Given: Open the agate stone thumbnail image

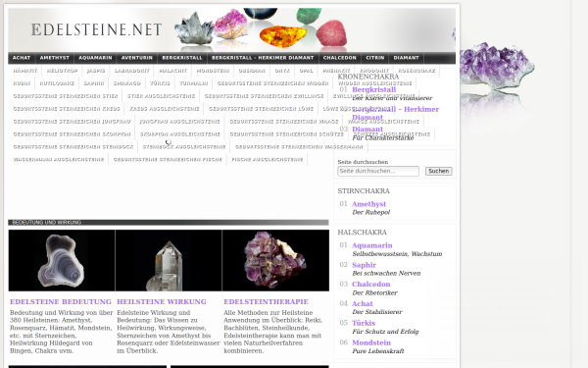Looking at the screenshot, I should click(x=62, y=261).
